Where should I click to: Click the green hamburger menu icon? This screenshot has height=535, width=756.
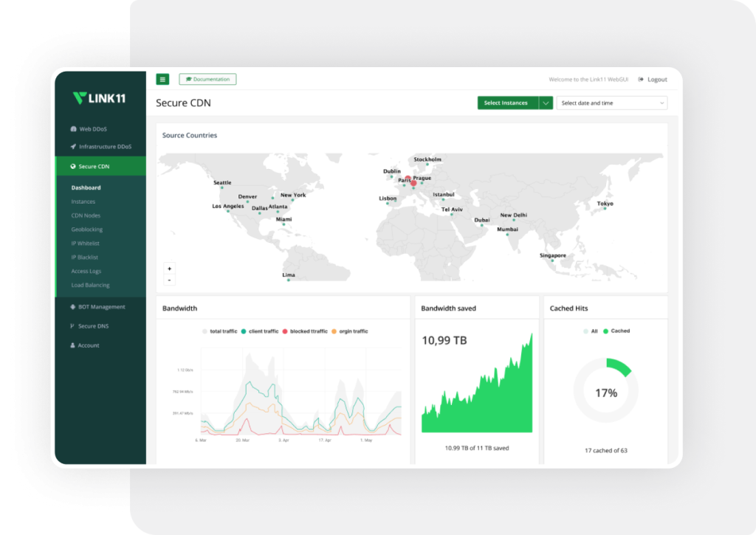coord(162,79)
